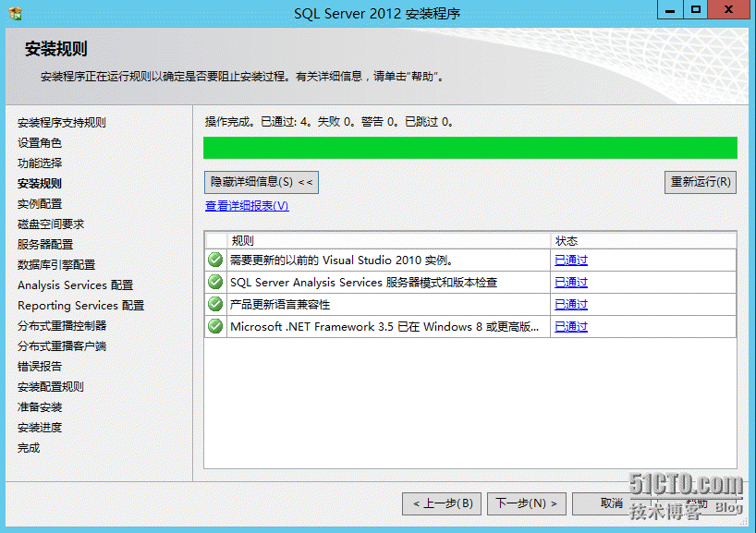Select 准备安装 step in sidebar
756x533 pixels.
click(40, 407)
